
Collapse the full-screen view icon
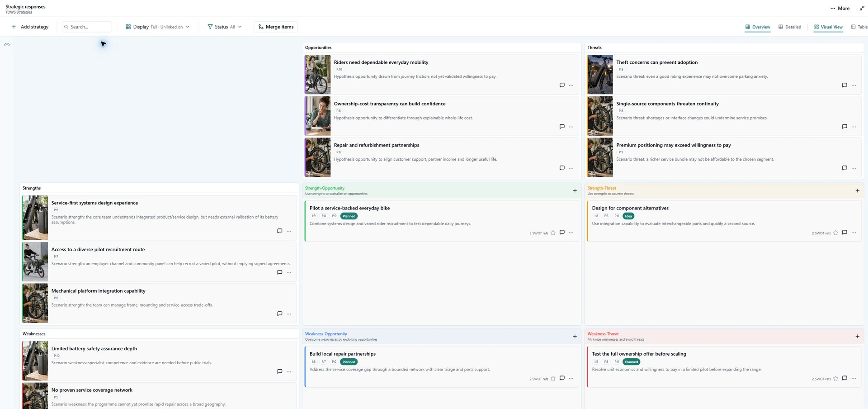pyautogui.click(x=862, y=8)
